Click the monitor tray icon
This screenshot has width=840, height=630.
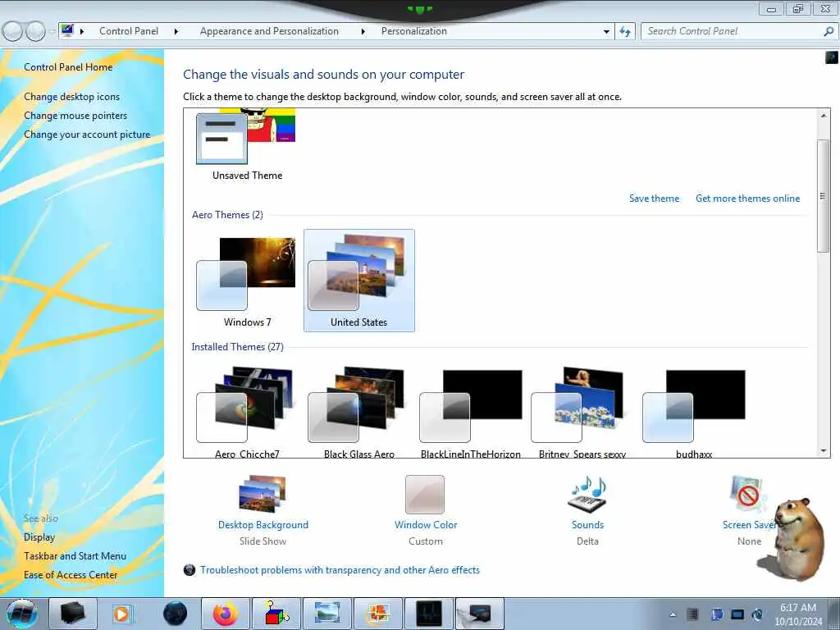[737, 614]
